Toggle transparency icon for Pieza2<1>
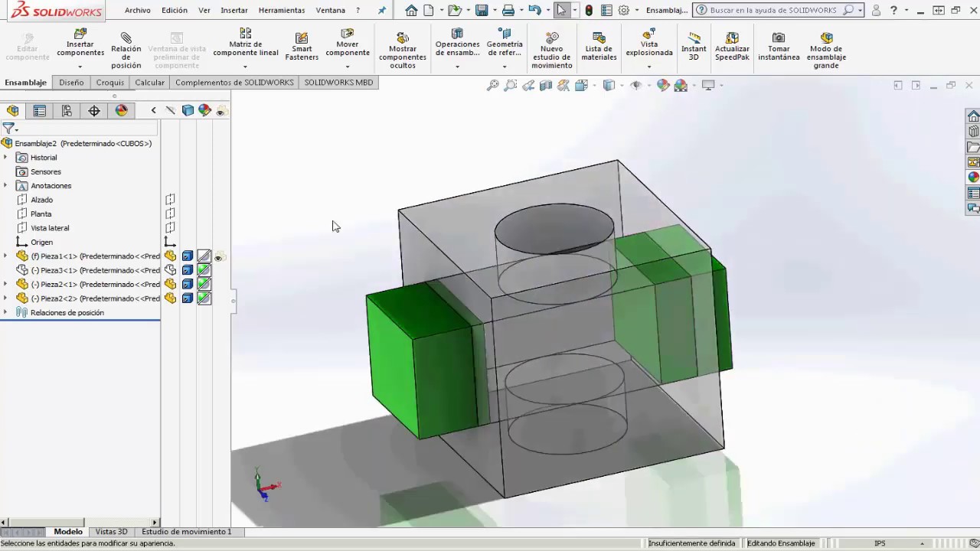980x551 pixels. pyautogui.click(x=204, y=285)
